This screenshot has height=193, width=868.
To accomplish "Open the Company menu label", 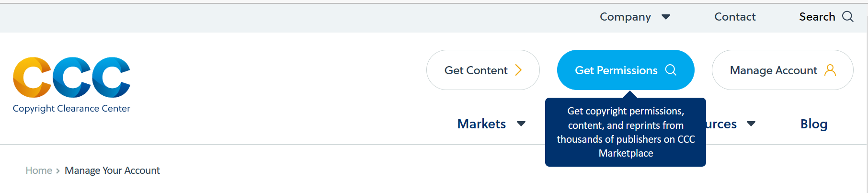I will coord(625,17).
